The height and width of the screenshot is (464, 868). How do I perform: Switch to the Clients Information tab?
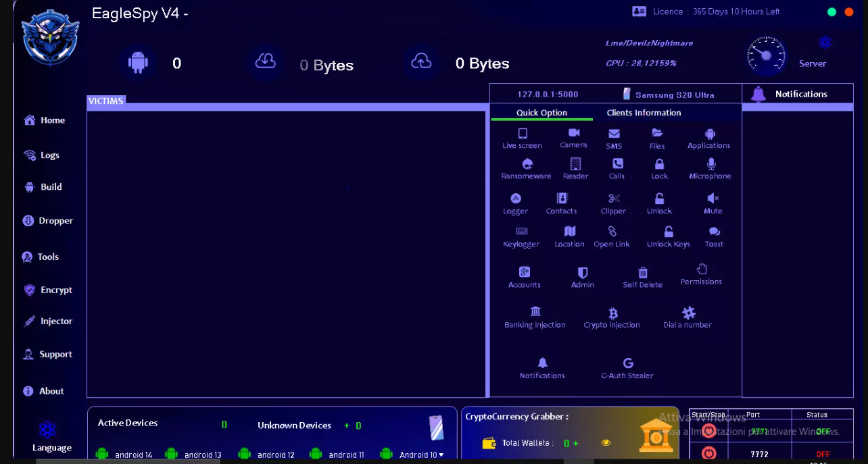tap(644, 113)
